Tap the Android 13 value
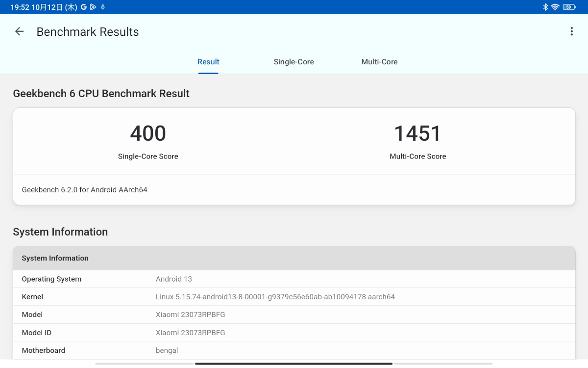The width and height of the screenshot is (588, 368). tap(174, 279)
